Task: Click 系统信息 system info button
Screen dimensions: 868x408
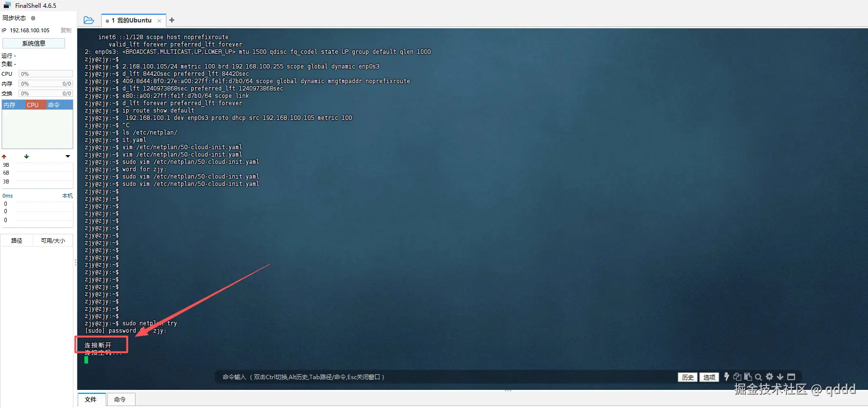Action: coord(34,44)
